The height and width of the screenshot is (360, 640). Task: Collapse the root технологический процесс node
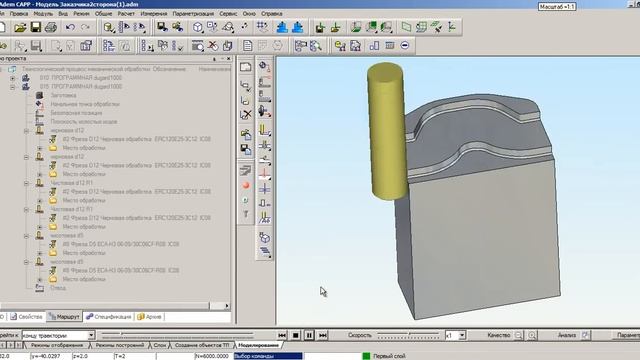1,69
